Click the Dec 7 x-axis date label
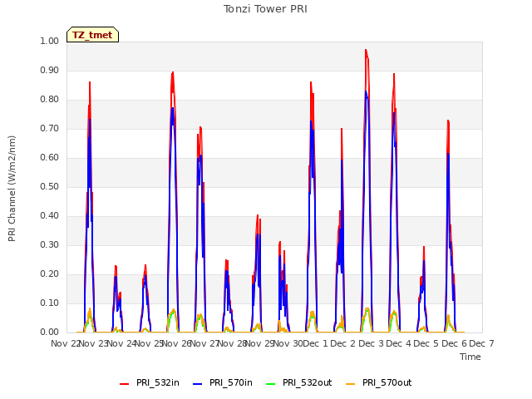Image resolution: width=532 pixels, height=399 pixels. [482, 343]
